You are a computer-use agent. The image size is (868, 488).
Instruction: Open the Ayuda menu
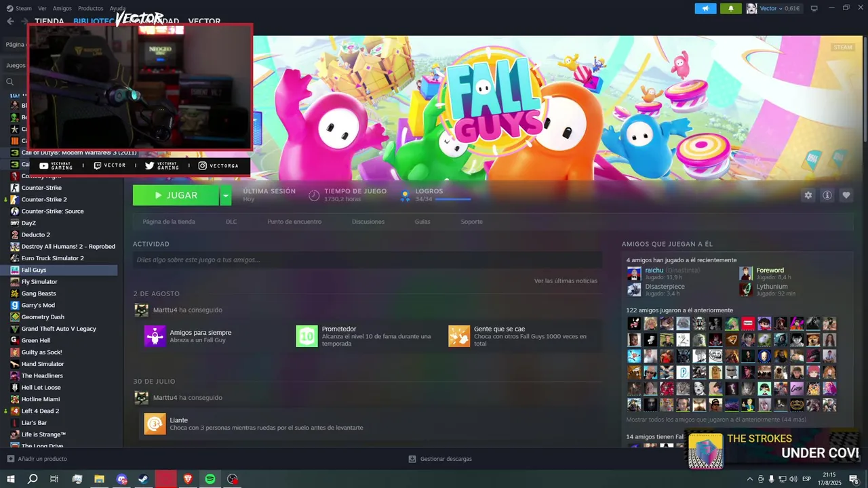pos(117,8)
